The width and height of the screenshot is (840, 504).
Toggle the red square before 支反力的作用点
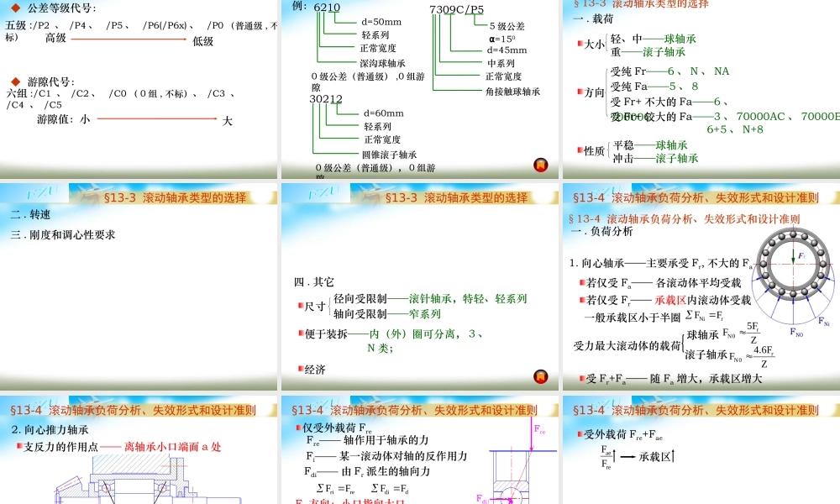click(x=19, y=446)
